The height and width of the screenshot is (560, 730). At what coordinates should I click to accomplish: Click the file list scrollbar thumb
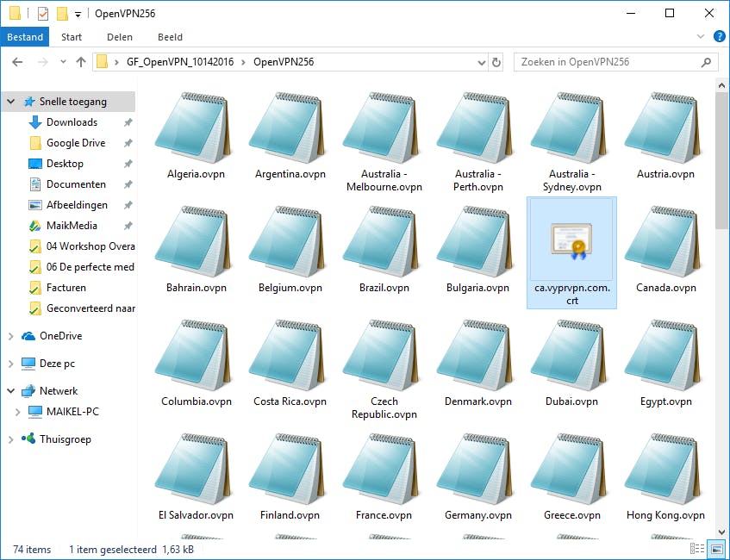coord(721,160)
